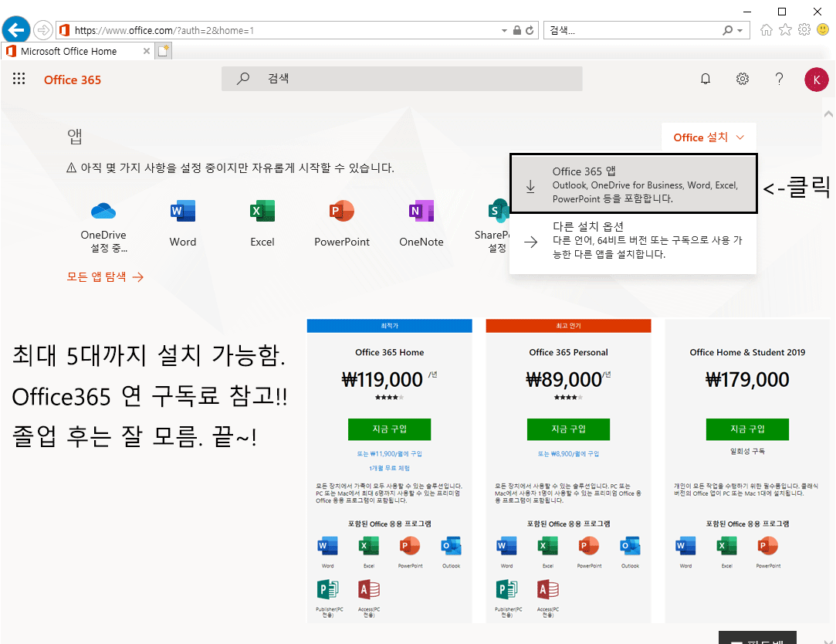The image size is (836, 644).
Task: Focus the Office 365 검색 search box
Action: click(x=402, y=79)
